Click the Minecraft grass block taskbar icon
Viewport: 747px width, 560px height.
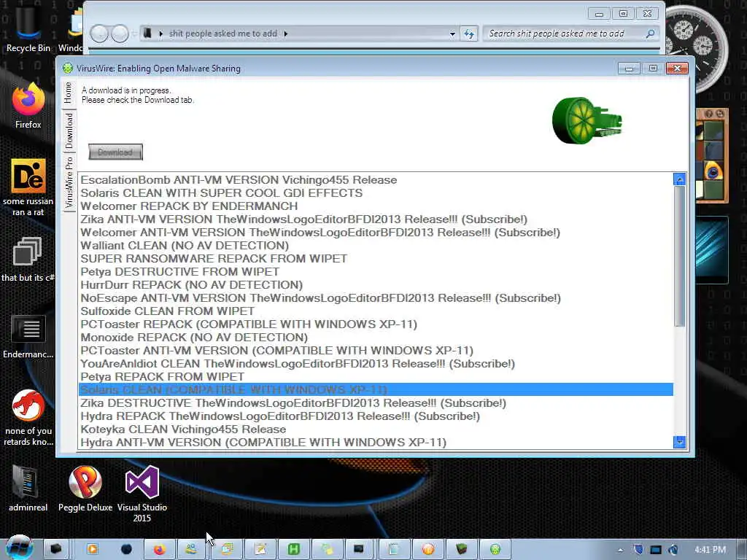(x=461, y=550)
